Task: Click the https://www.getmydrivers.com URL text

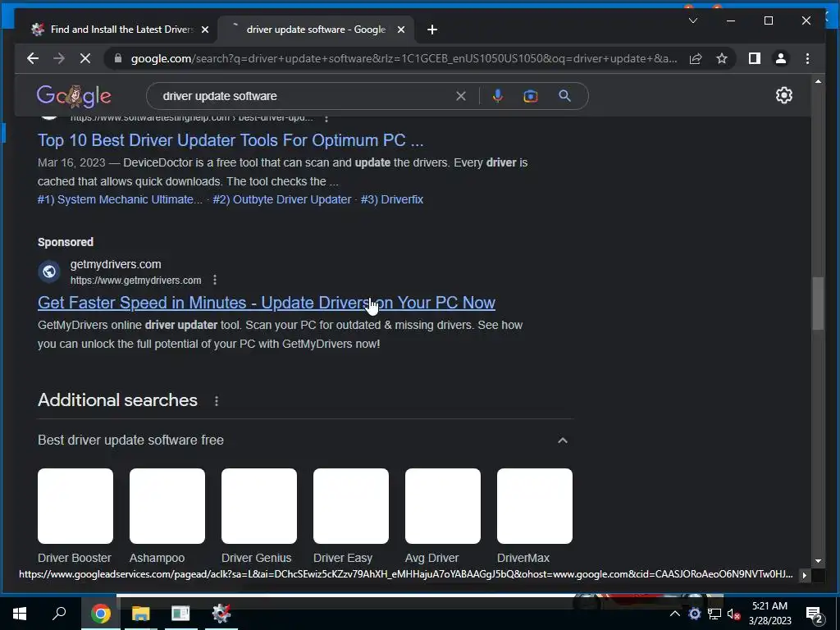Action: [136, 281]
